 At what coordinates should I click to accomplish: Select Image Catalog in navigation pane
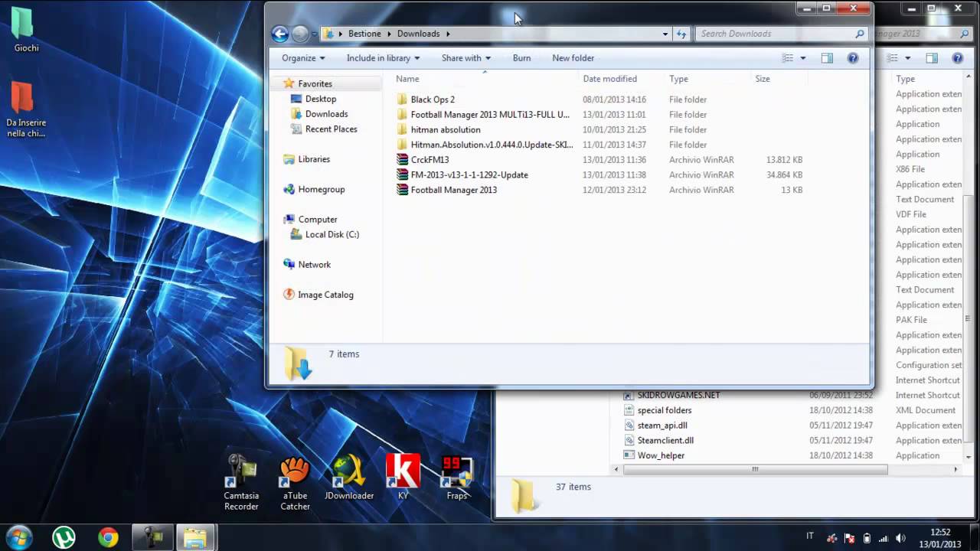(325, 295)
